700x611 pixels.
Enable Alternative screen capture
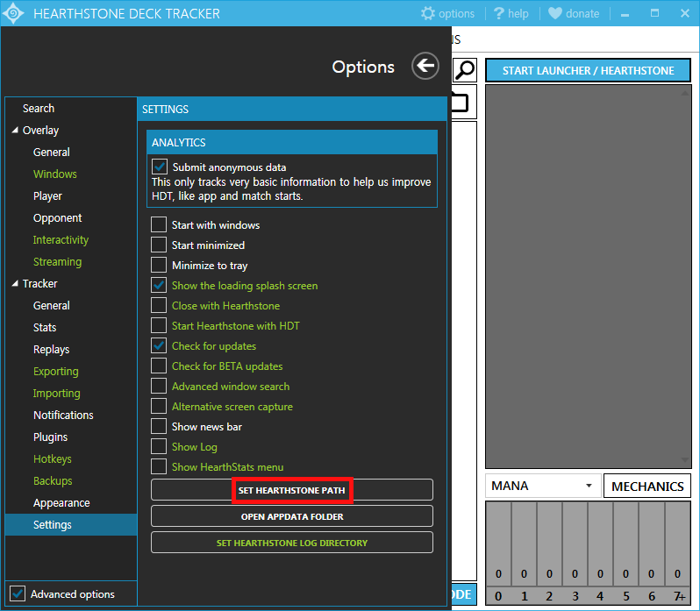[x=159, y=406]
